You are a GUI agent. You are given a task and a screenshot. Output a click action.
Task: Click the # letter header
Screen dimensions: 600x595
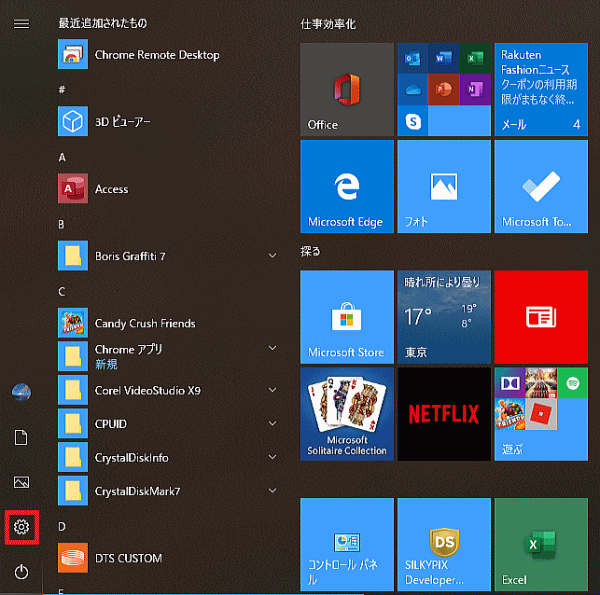click(62, 90)
